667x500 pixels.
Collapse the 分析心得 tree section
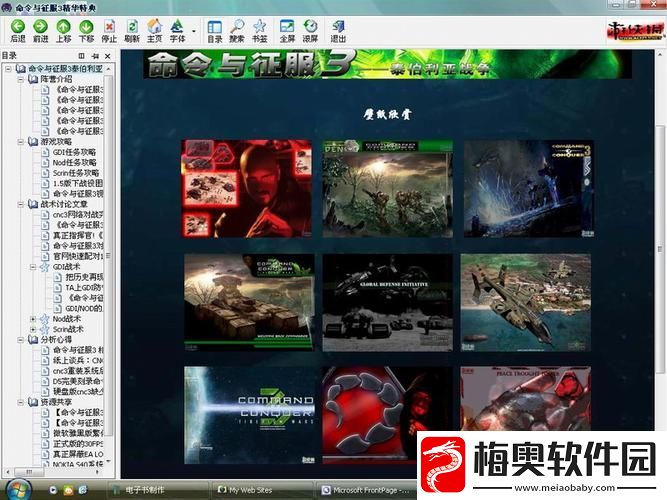[20, 340]
